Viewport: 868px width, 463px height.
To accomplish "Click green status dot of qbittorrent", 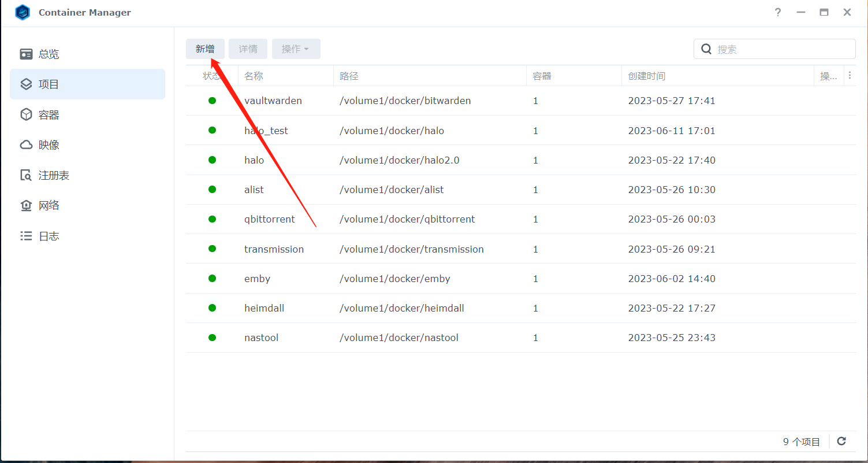I will [x=212, y=219].
